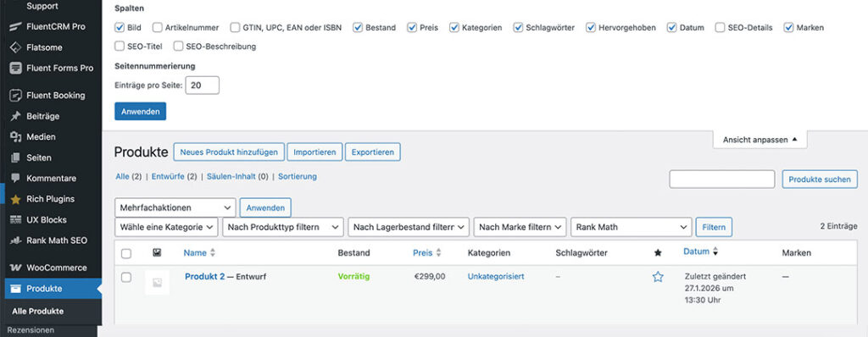Enable the Artikelnummer column checkbox
Viewport: 868px width, 337px height.
pyautogui.click(x=157, y=27)
